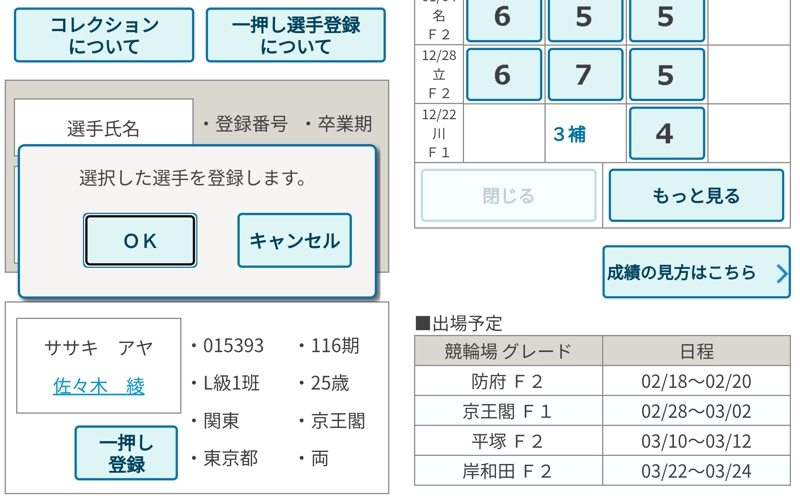Viewport: 800px width, 500px height.
Task: Click the 選択した選手を登録します。 dialog message
Action: pyautogui.click(x=193, y=178)
